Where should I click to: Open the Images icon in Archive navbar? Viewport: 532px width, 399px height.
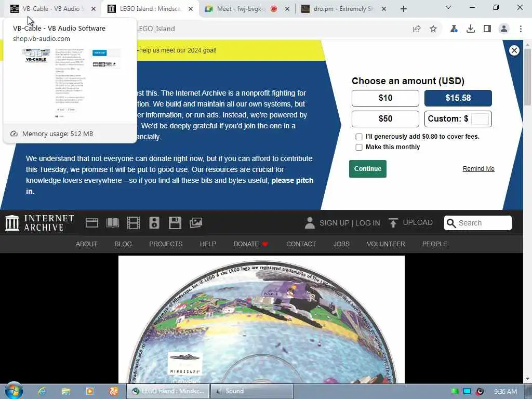pyautogui.click(x=196, y=223)
